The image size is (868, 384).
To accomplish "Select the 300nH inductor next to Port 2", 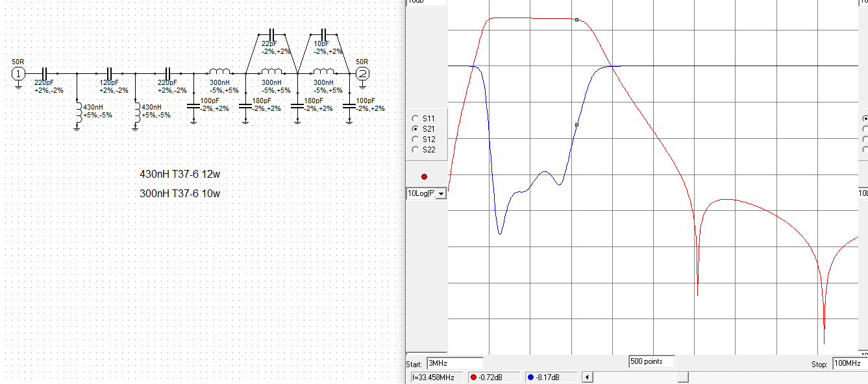I will coord(323,73).
